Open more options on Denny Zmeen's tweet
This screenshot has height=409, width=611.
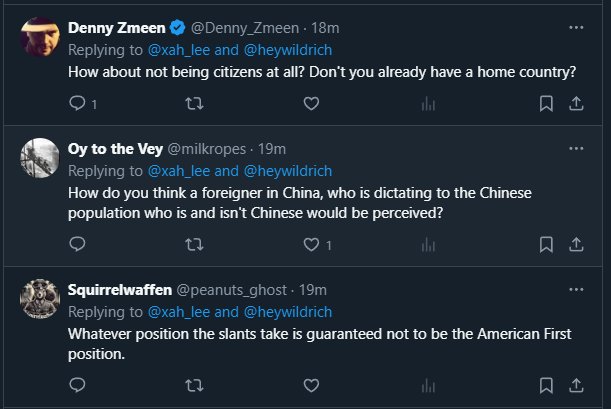pyautogui.click(x=576, y=27)
